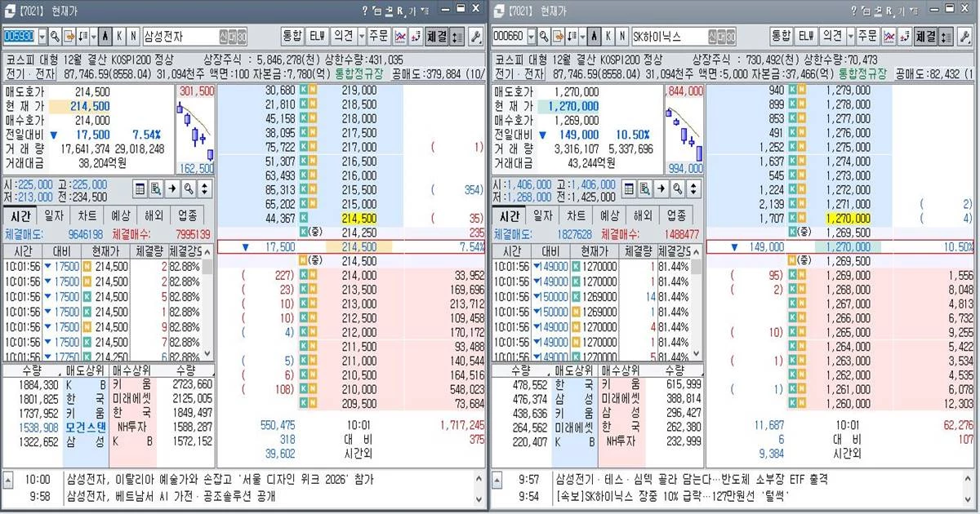
Task: Switch to 예상 tab in Samsung window
Action: click(120, 215)
